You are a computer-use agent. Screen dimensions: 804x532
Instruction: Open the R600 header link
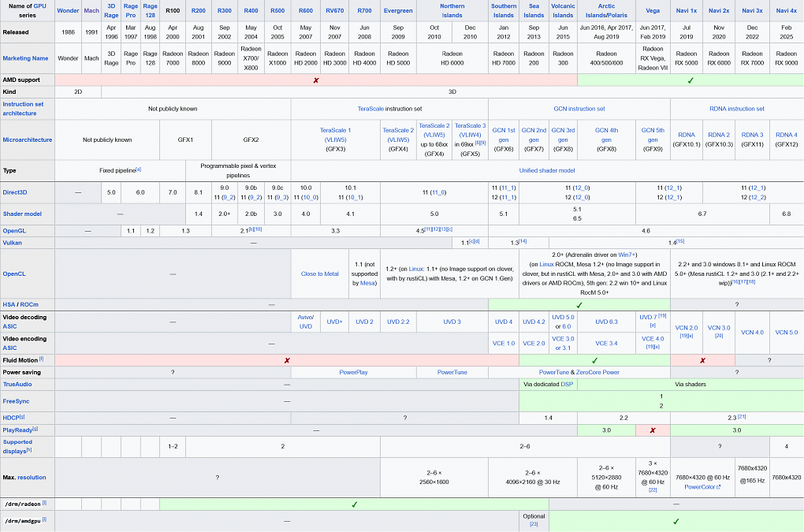click(306, 11)
